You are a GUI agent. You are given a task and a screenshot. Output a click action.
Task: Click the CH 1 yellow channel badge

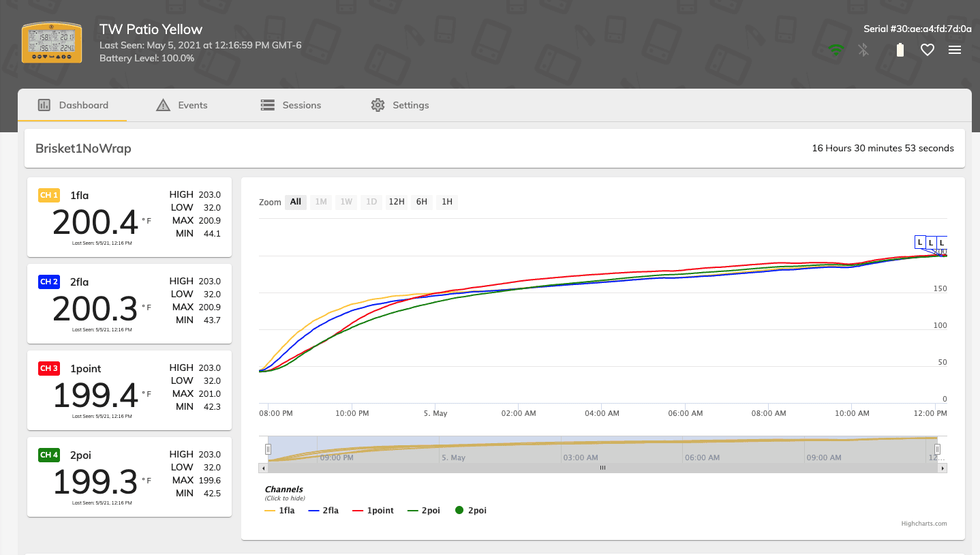[x=49, y=196]
